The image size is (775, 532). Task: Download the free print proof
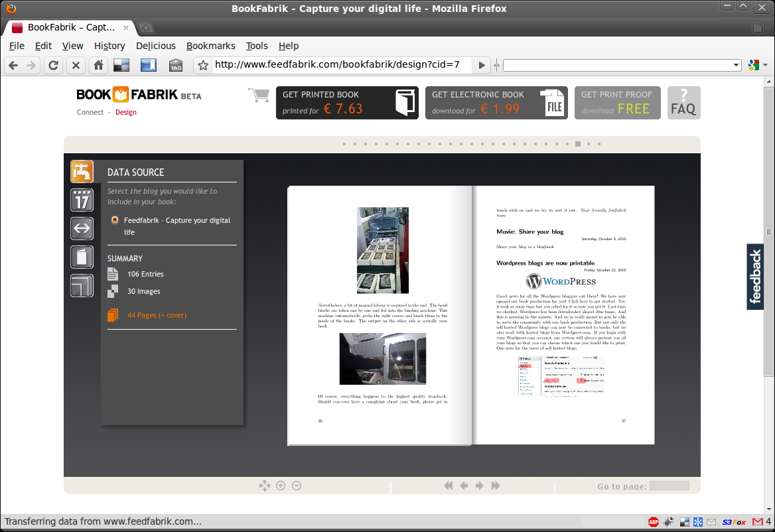(617, 103)
